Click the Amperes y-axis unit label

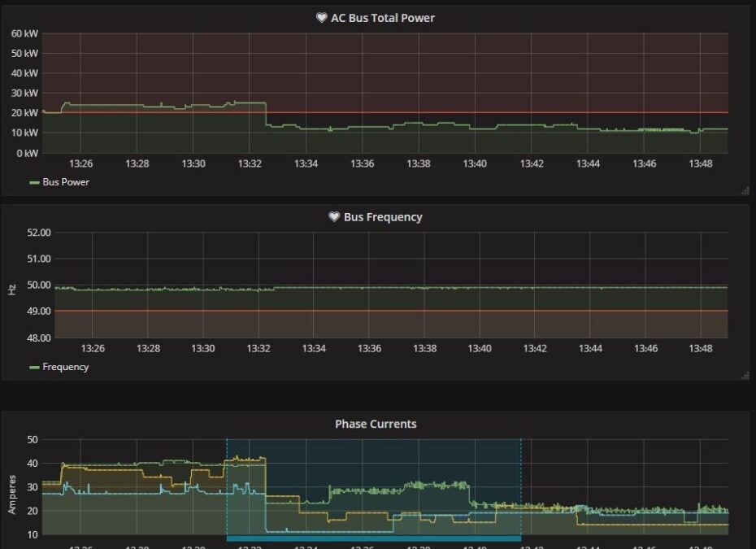tap(12, 495)
